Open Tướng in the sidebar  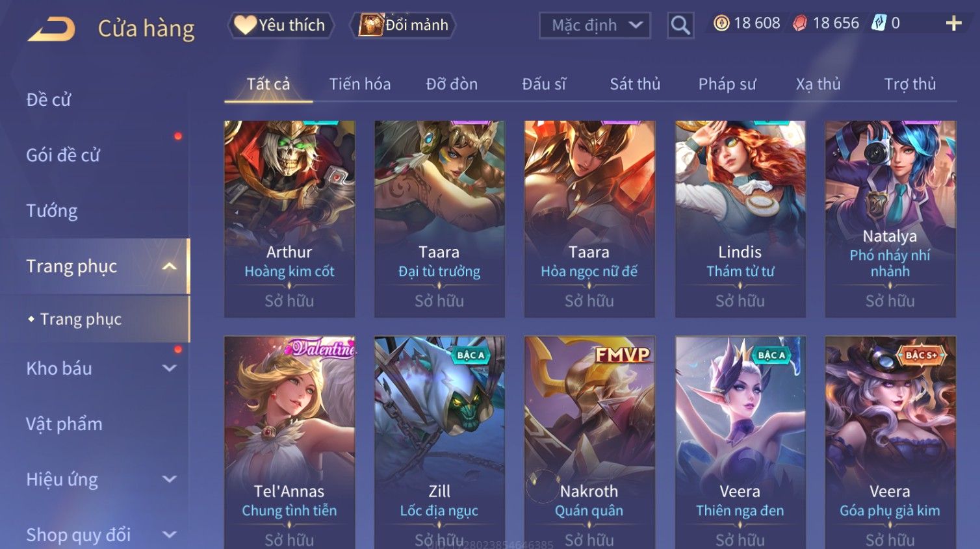(x=52, y=211)
